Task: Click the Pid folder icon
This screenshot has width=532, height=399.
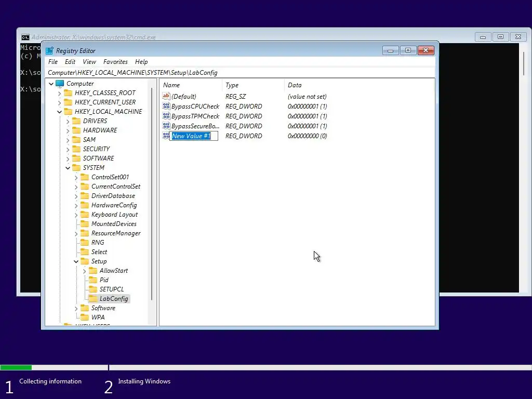Action: click(x=93, y=280)
